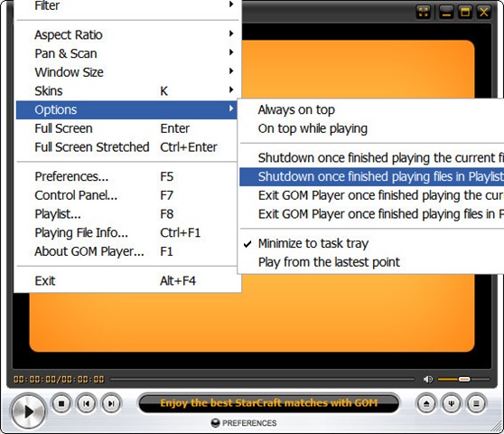Click the Open/Eject file button
504x434 pixels.
coord(426,403)
